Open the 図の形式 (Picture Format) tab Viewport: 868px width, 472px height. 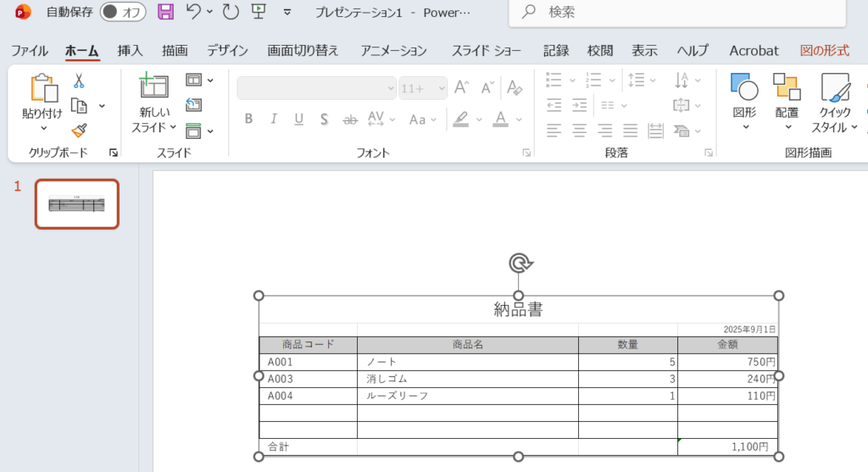(x=824, y=50)
